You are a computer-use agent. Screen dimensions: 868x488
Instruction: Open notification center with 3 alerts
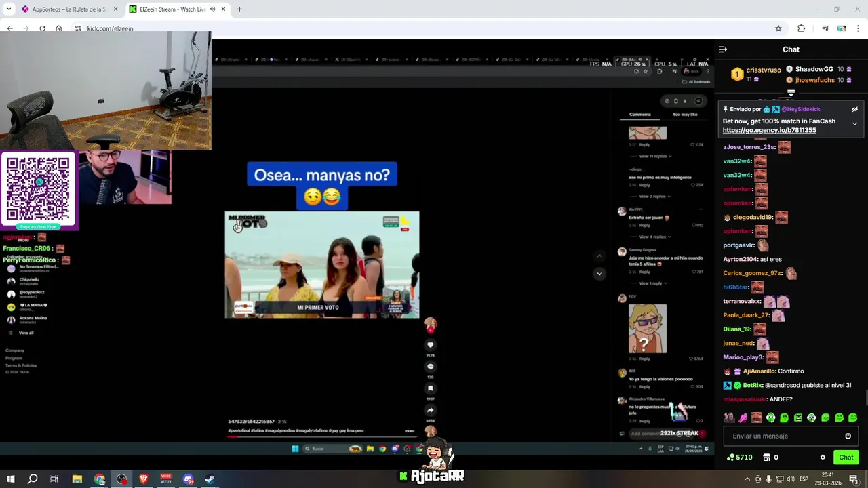(854, 479)
